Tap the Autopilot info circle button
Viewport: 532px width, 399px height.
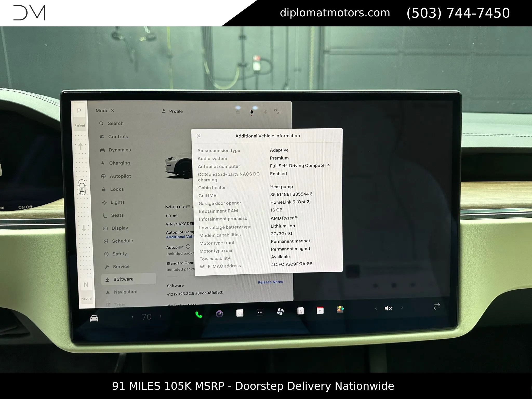coord(188,247)
